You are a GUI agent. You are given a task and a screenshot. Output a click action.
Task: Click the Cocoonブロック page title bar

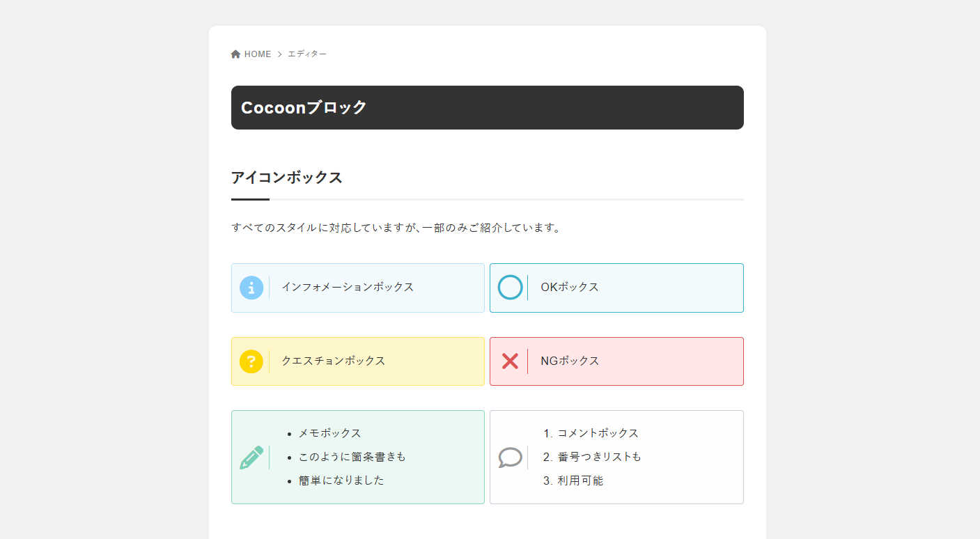click(487, 107)
